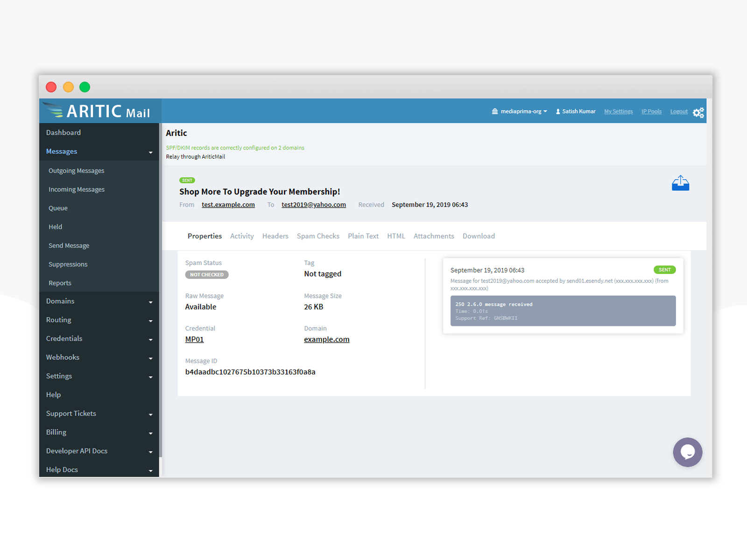
Task: Open the MP01 credential link
Action: 194,340
